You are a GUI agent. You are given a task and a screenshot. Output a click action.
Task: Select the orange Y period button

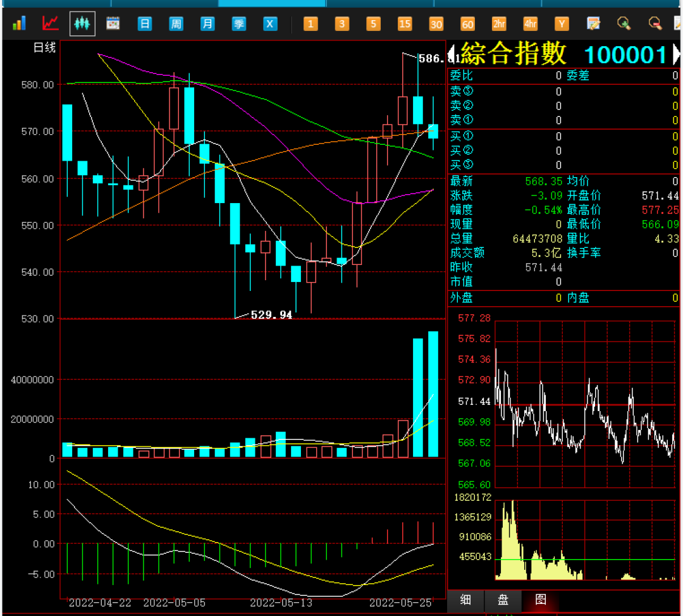[x=562, y=23]
